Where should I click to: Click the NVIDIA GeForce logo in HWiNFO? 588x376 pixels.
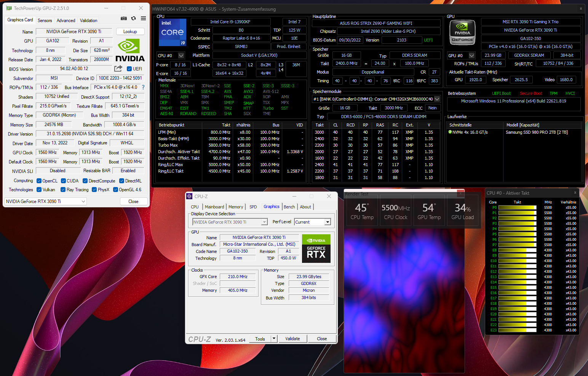point(462,33)
